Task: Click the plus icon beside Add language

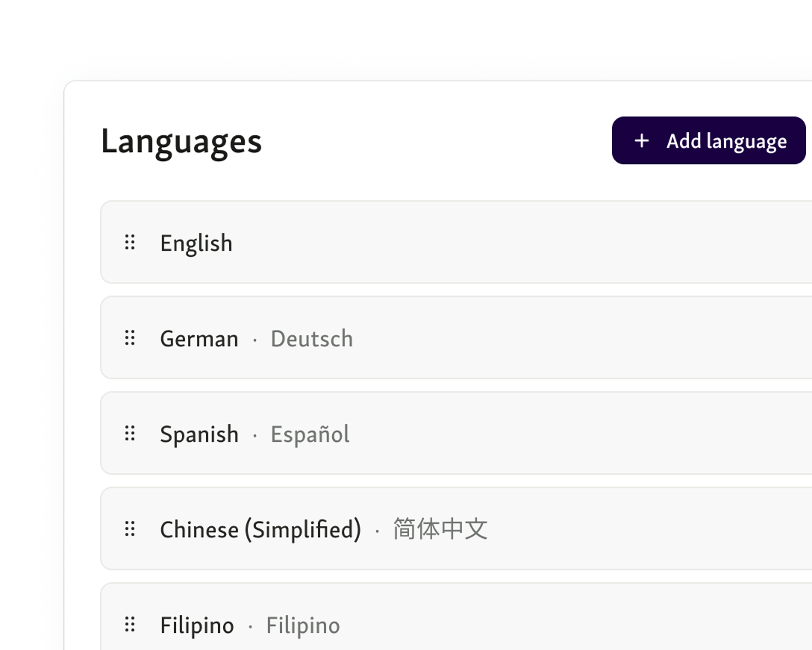Action: pos(641,141)
